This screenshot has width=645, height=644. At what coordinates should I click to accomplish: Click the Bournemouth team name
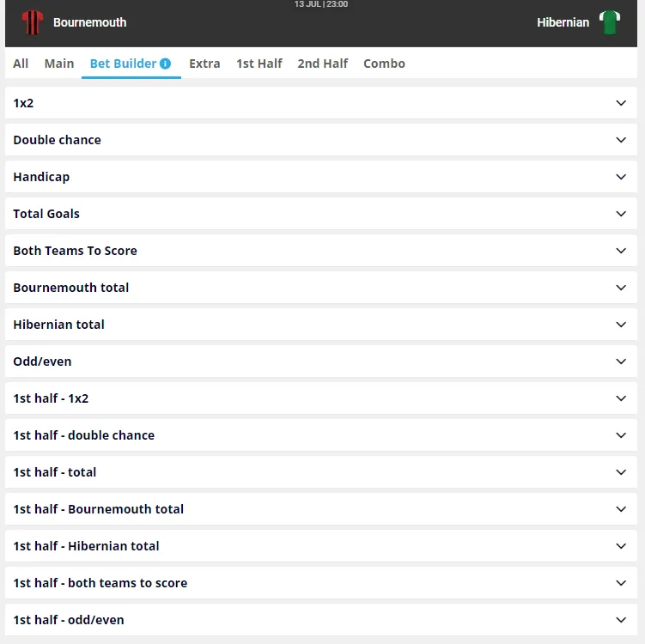(x=89, y=22)
